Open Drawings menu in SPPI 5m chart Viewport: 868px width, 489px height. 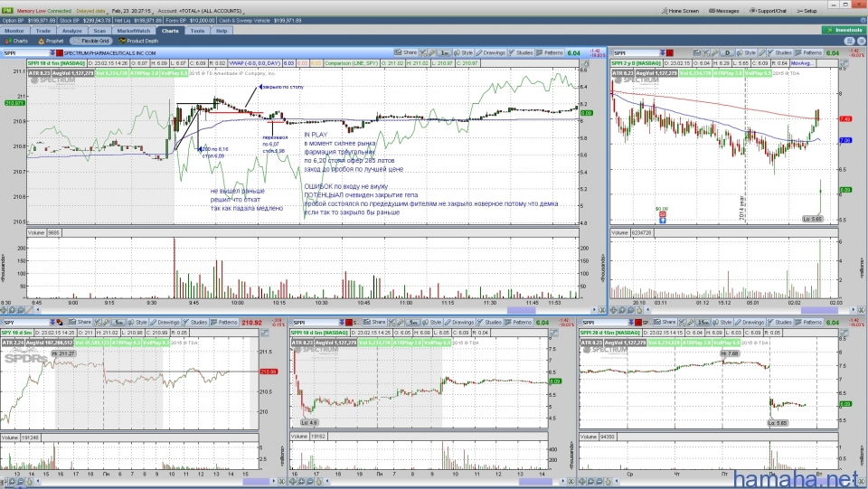pyautogui.click(x=459, y=322)
